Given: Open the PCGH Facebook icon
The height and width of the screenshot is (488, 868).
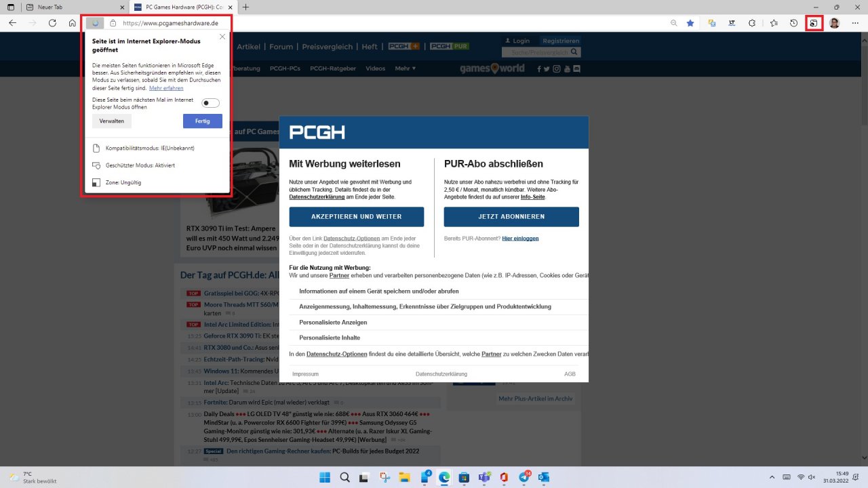Looking at the screenshot, I should coord(539,69).
